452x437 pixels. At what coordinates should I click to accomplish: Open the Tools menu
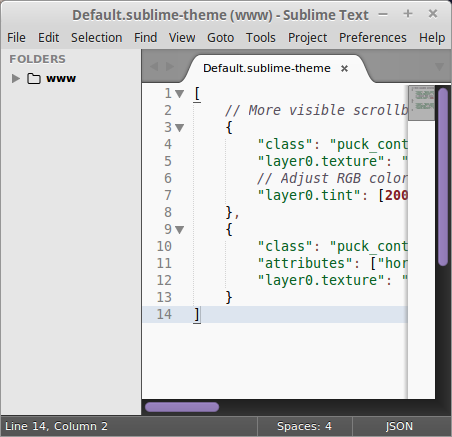click(261, 38)
